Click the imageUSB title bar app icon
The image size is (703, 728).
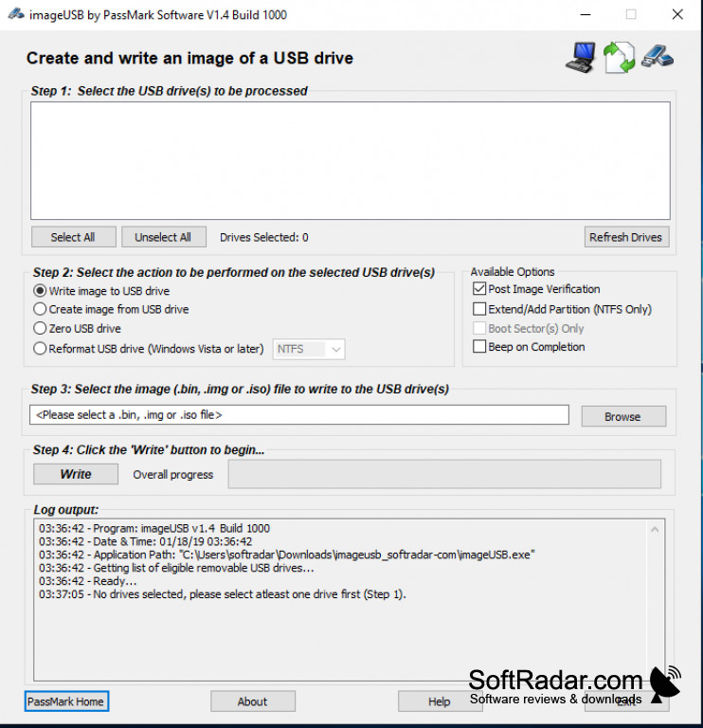pos(16,14)
